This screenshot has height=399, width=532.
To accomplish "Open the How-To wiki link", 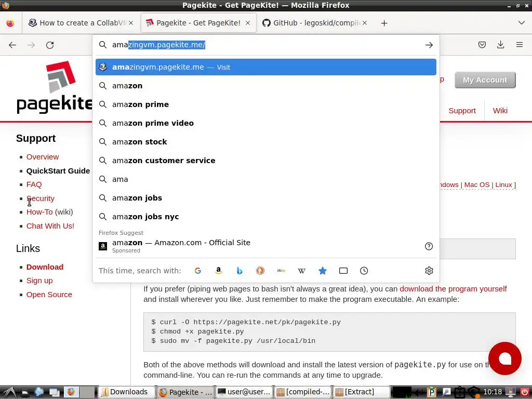I will click(x=39, y=212).
